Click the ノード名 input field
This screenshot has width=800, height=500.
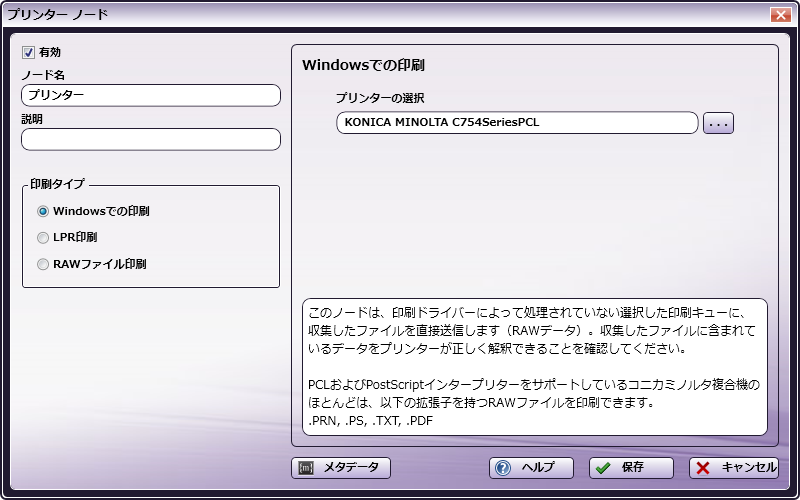coord(151,95)
